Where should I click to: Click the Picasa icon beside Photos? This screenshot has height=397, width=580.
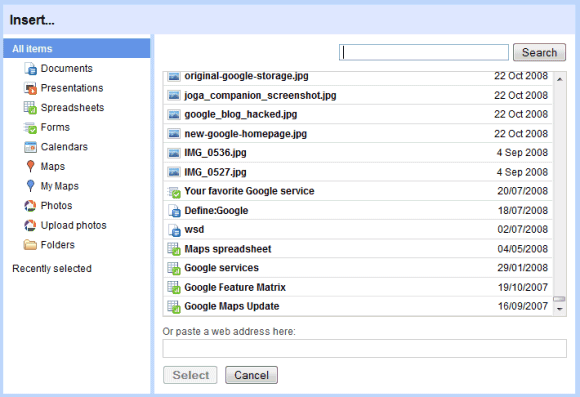[x=30, y=206]
